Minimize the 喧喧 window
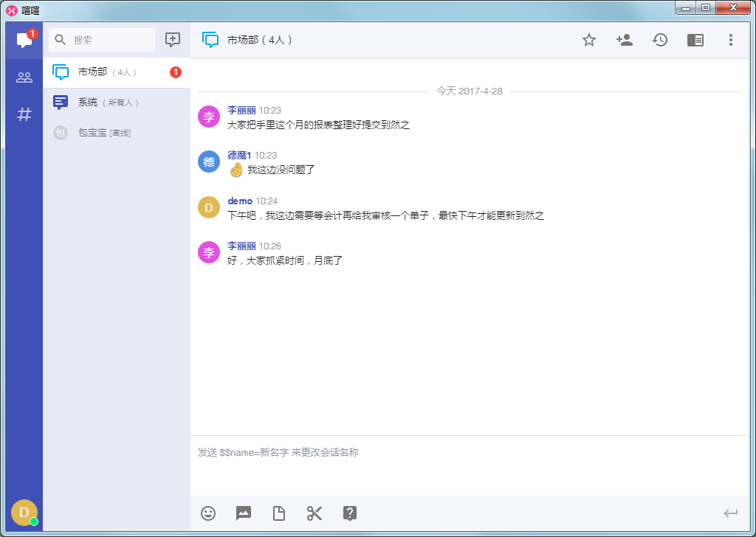756x537 pixels. [686, 7]
